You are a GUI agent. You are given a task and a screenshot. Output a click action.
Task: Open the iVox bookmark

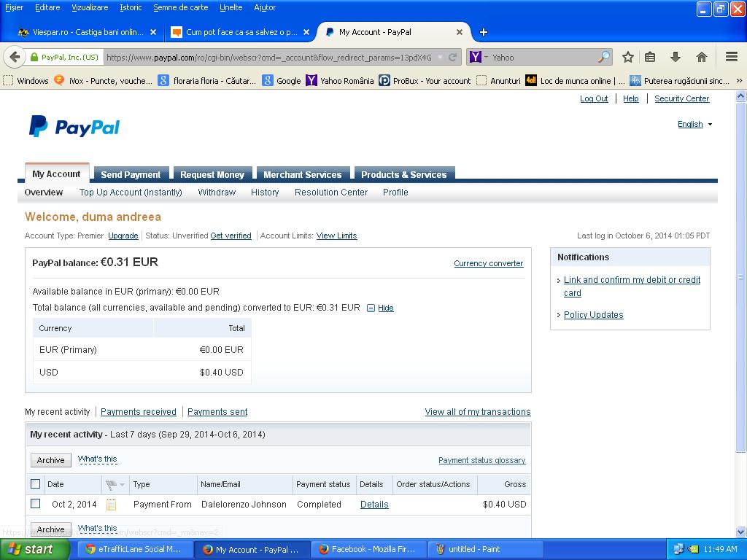(x=104, y=81)
